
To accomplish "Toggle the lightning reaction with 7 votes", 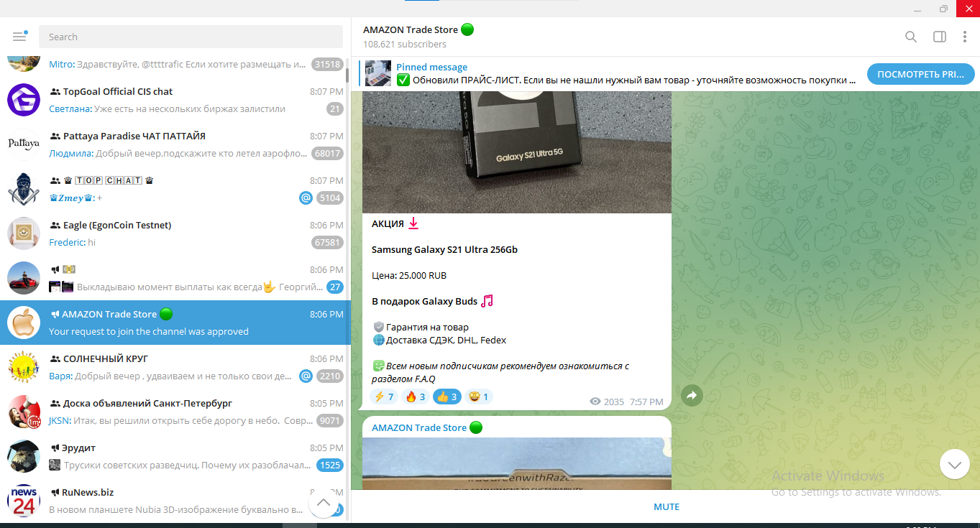I will pos(384,397).
